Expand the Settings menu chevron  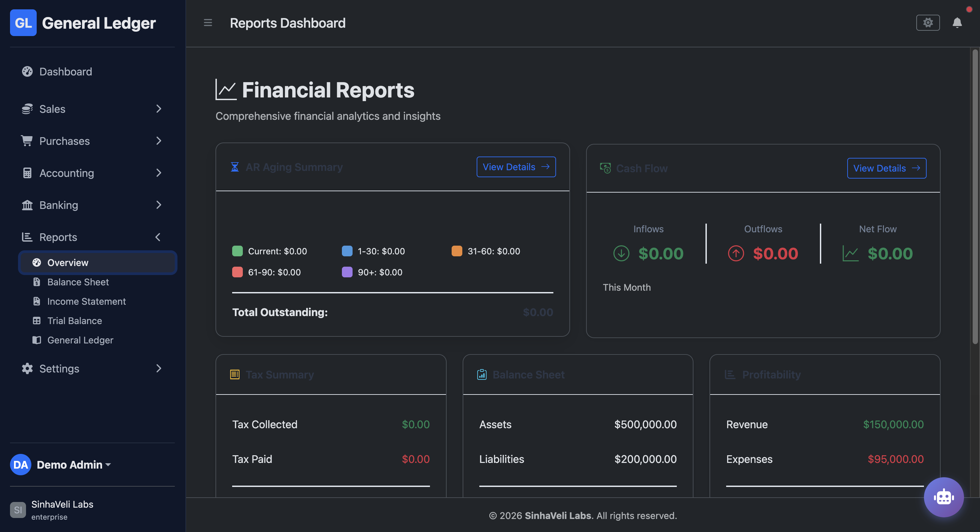159,368
